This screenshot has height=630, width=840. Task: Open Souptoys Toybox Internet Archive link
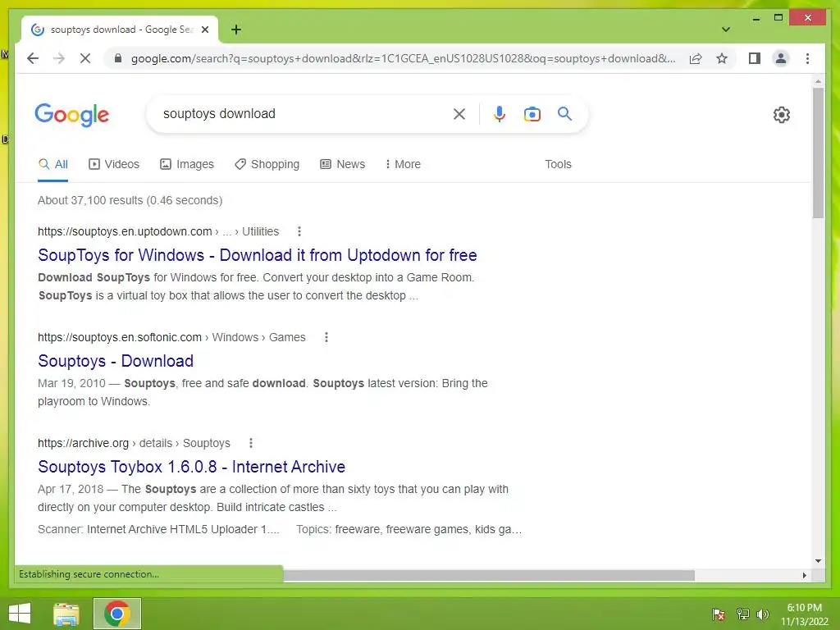pos(191,467)
